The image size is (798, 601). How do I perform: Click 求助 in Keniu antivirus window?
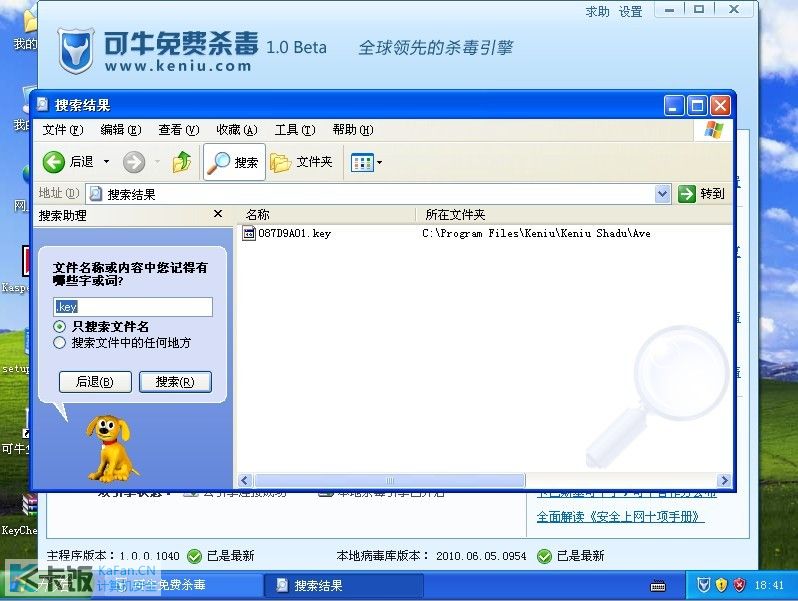[x=597, y=11]
